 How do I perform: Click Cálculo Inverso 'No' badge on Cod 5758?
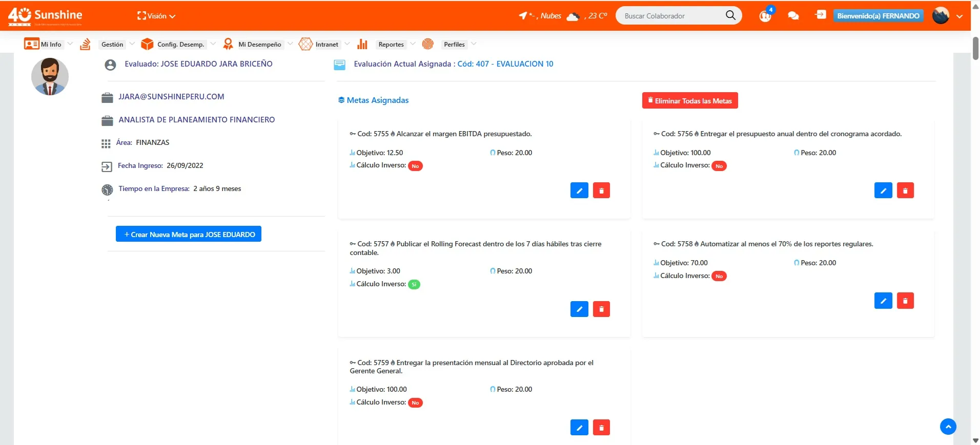(x=719, y=276)
